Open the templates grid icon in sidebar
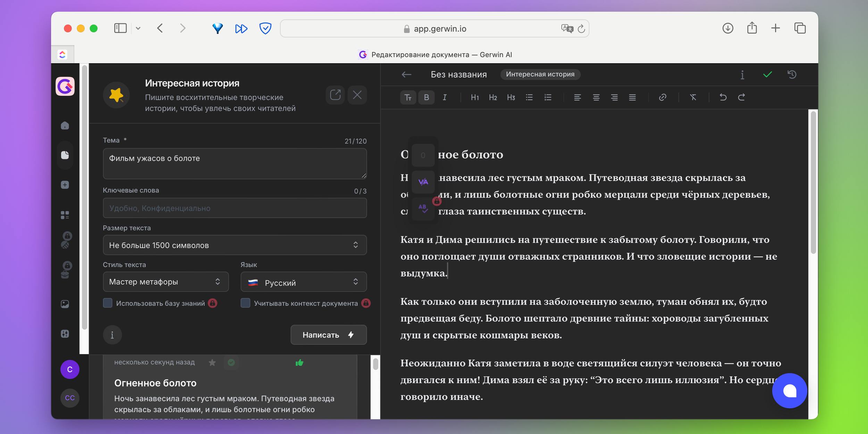Image resolution: width=868 pixels, height=434 pixels. click(65, 215)
